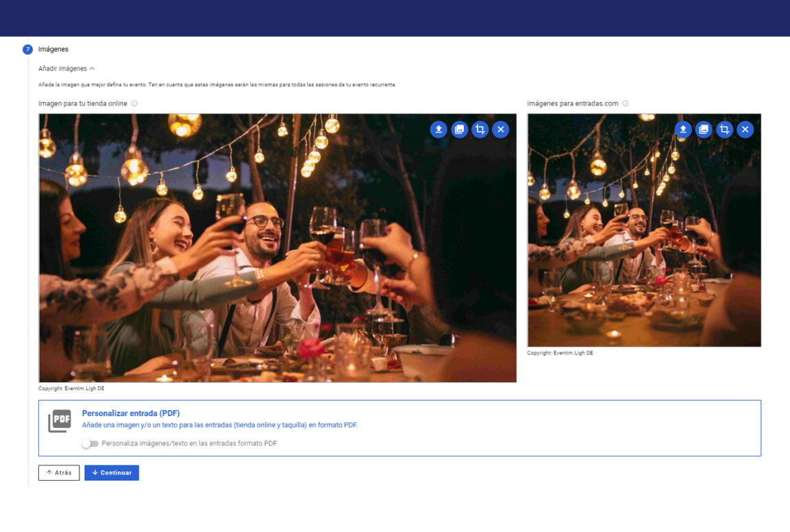Show info next to 'Imágenes para entradas.com'
Viewport: 790px width, 532px height.
pos(626,104)
